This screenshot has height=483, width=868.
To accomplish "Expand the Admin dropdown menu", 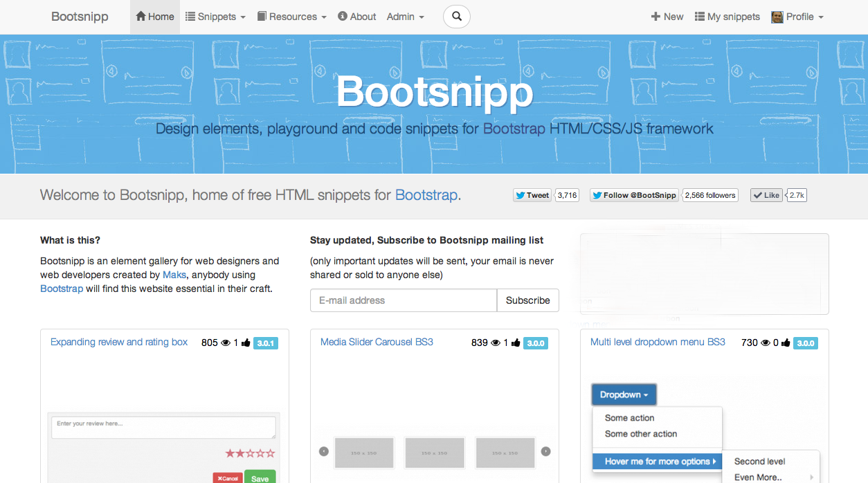I will point(406,17).
